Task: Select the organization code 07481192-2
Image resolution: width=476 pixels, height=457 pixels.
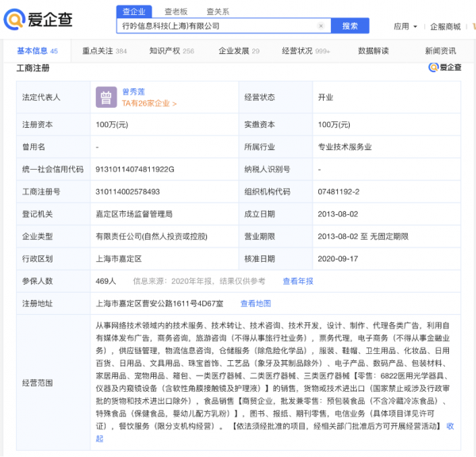Action: click(x=339, y=191)
